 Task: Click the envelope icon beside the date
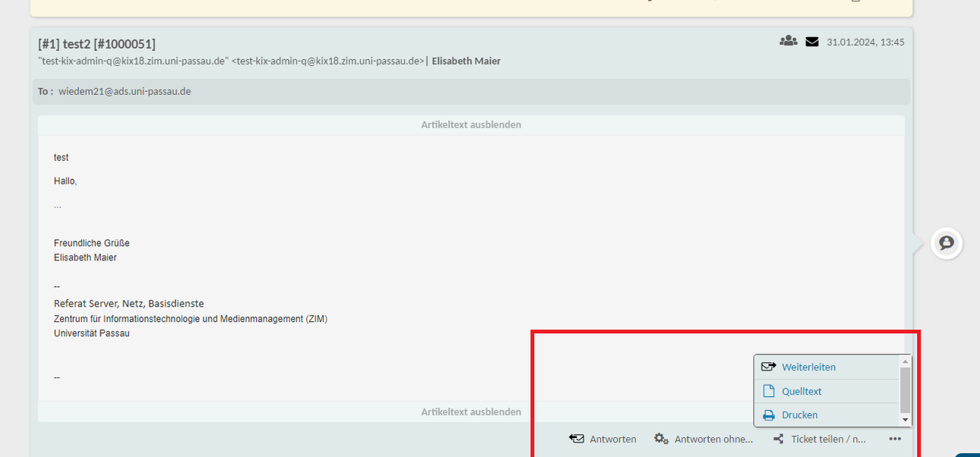pyautogui.click(x=812, y=42)
